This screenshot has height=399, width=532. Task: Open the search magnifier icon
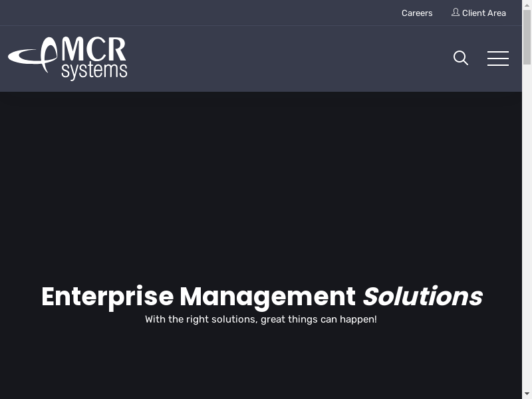tap(460, 59)
